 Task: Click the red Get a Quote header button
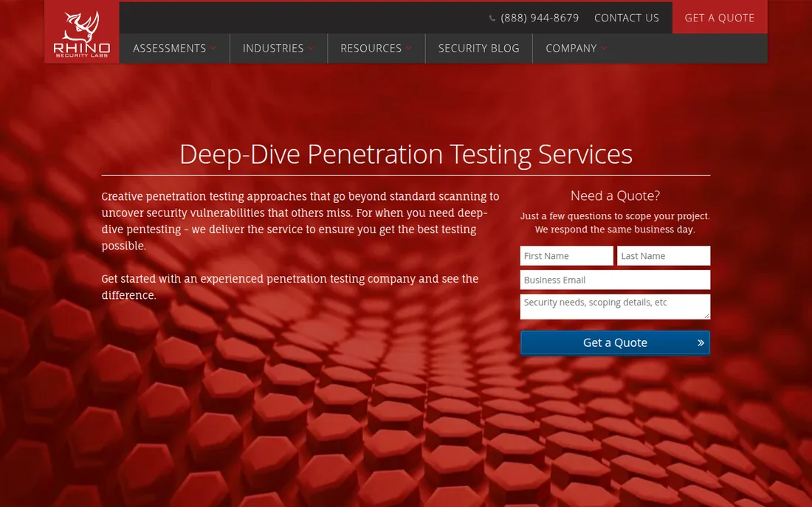coord(720,18)
